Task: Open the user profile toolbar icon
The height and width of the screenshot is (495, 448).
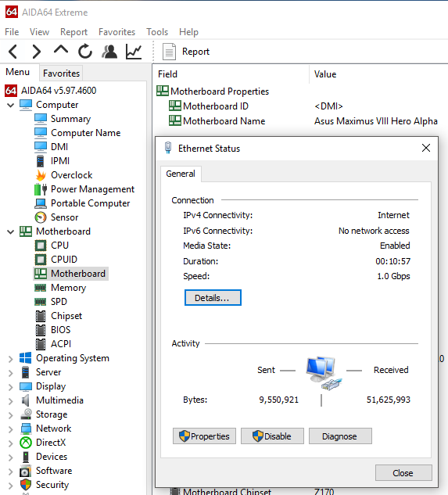Action: point(109,52)
